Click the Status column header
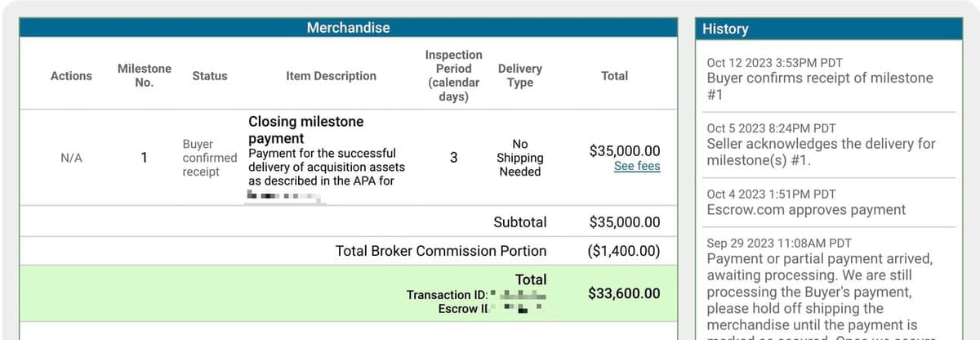 coord(210,76)
